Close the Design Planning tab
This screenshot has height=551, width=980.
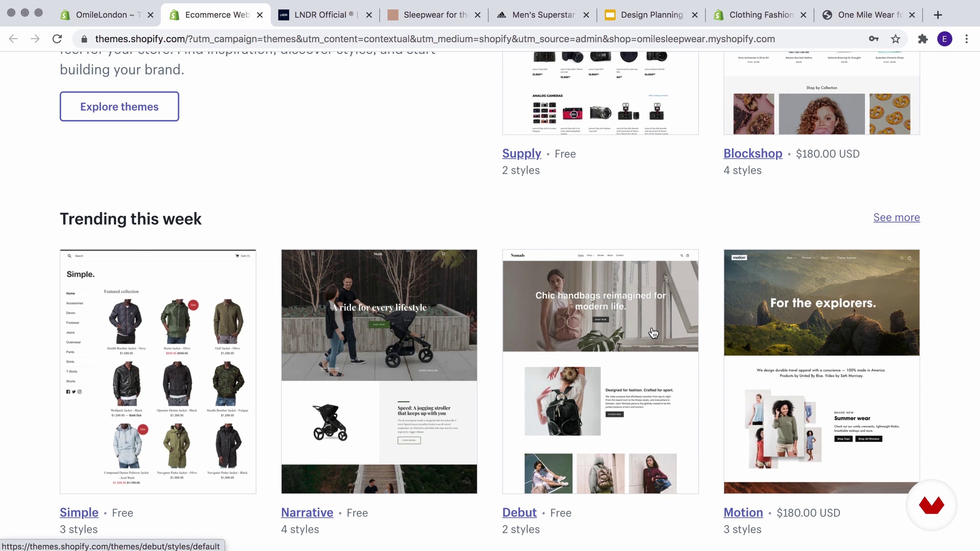695,15
